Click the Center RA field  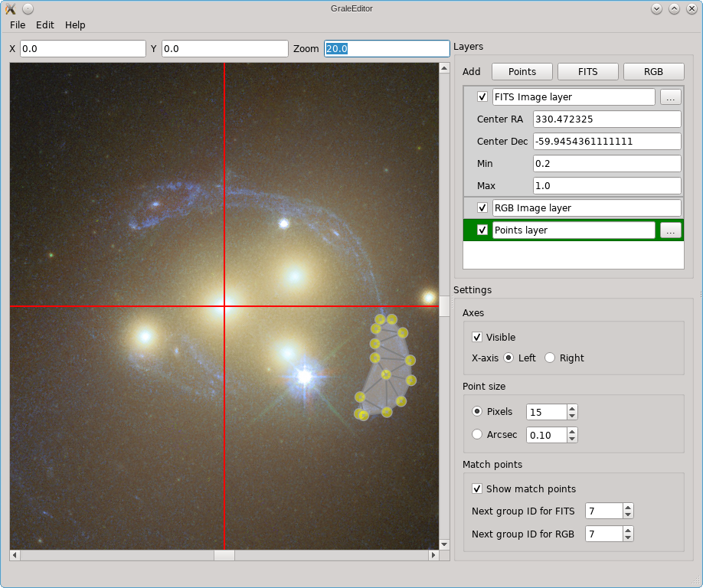coord(607,119)
